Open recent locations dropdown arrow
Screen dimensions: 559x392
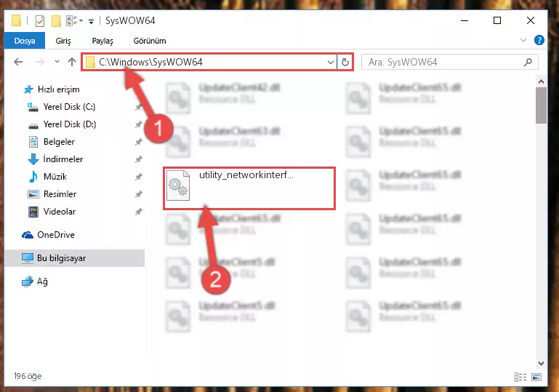pyautogui.click(x=57, y=62)
